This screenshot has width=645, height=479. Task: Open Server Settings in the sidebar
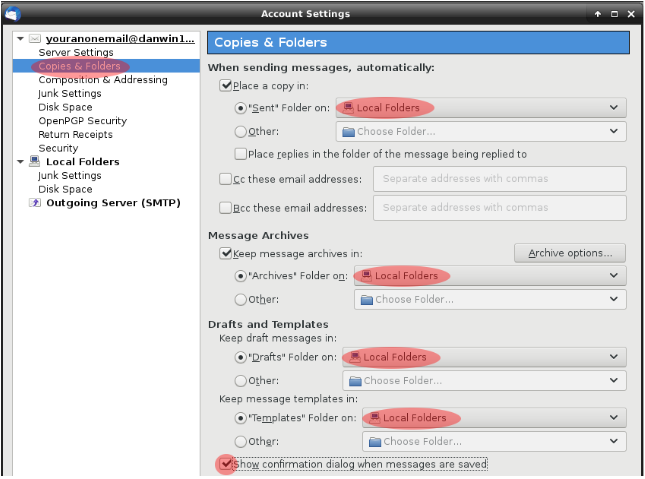point(76,52)
